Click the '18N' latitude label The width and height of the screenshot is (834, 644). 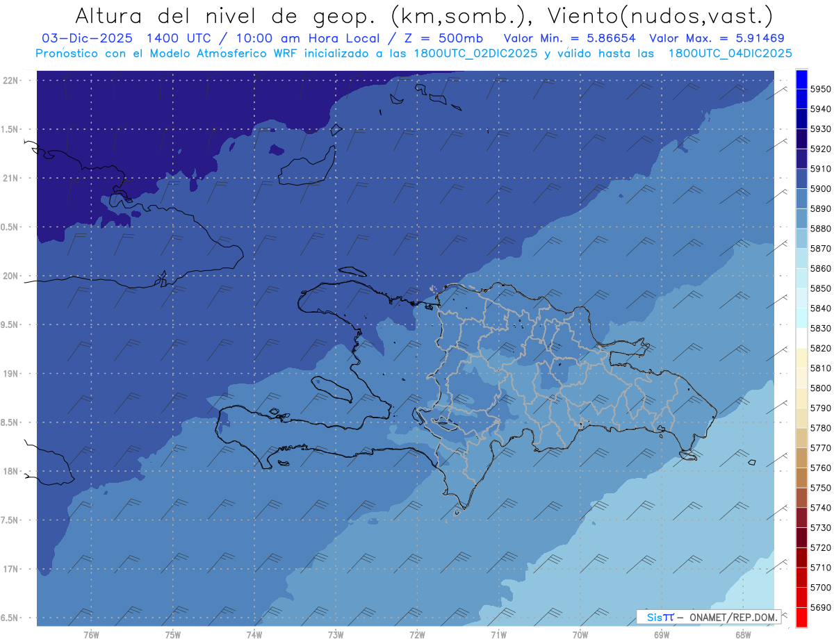11,471
